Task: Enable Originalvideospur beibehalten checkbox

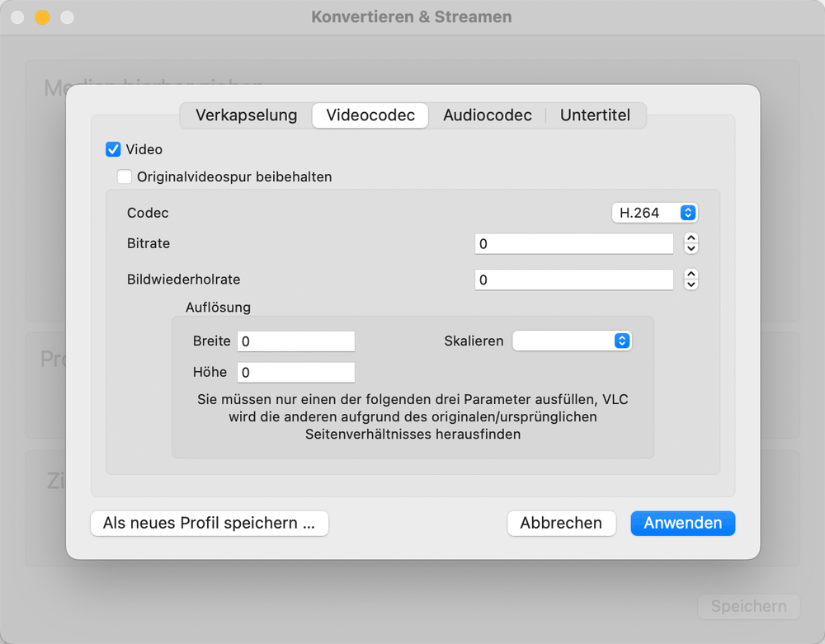Action: coord(125,176)
